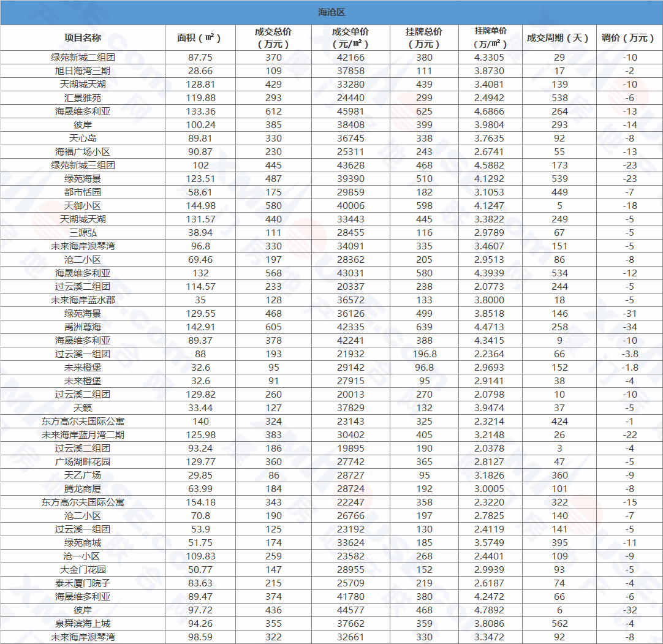Click the 广场湖畔花园 project cell
The height and width of the screenshot is (644, 663).
(83, 462)
